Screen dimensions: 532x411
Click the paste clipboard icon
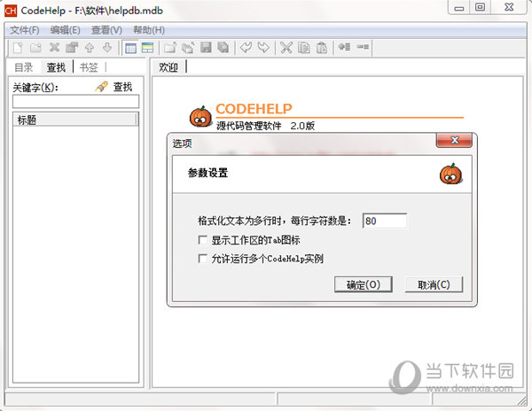[x=322, y=48]
